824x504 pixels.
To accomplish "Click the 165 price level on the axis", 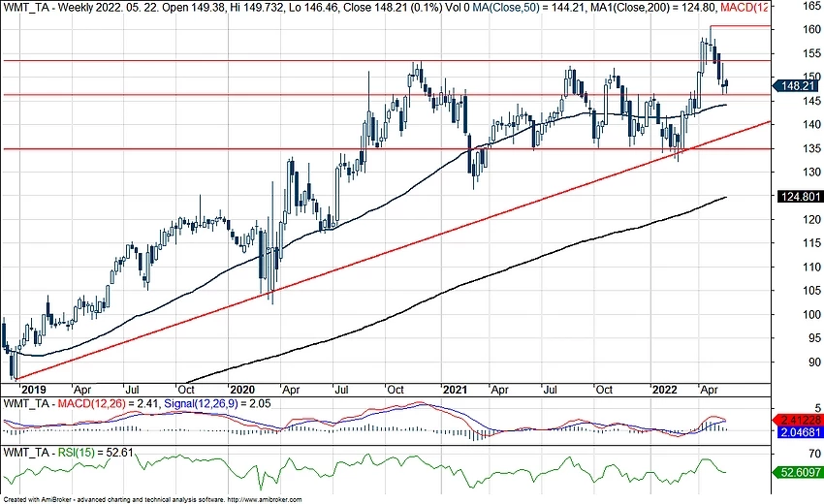I will pyautogui.click(x=812, y=6).
